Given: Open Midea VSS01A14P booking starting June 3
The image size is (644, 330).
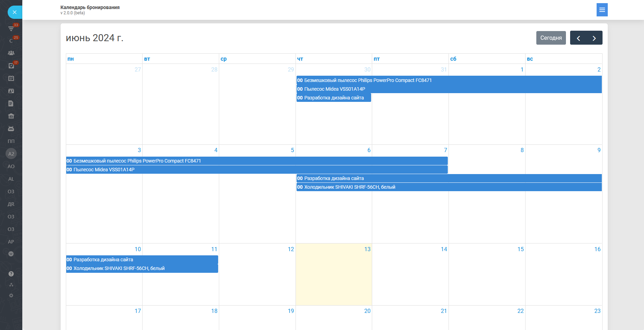Looking at the screenshot, I should pyautogui.click(x=257, y=170).
